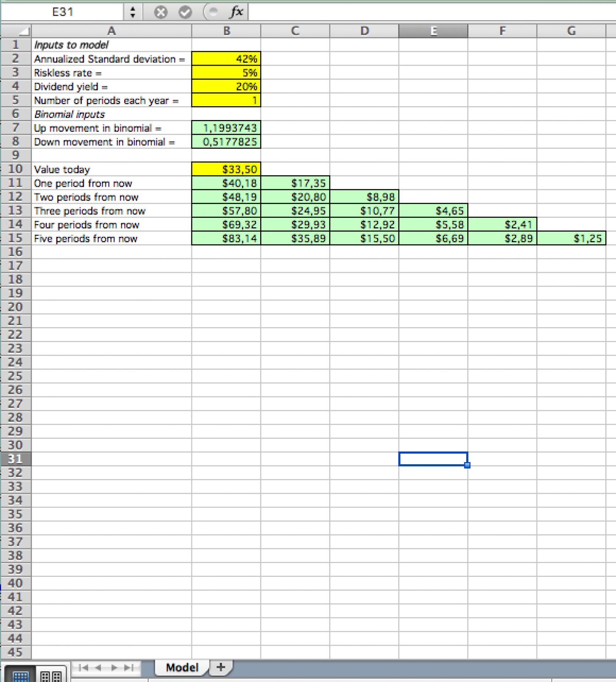Click 'Three periods from now' label cell
Screen dimensions: 616x682
tap(111, 211)
